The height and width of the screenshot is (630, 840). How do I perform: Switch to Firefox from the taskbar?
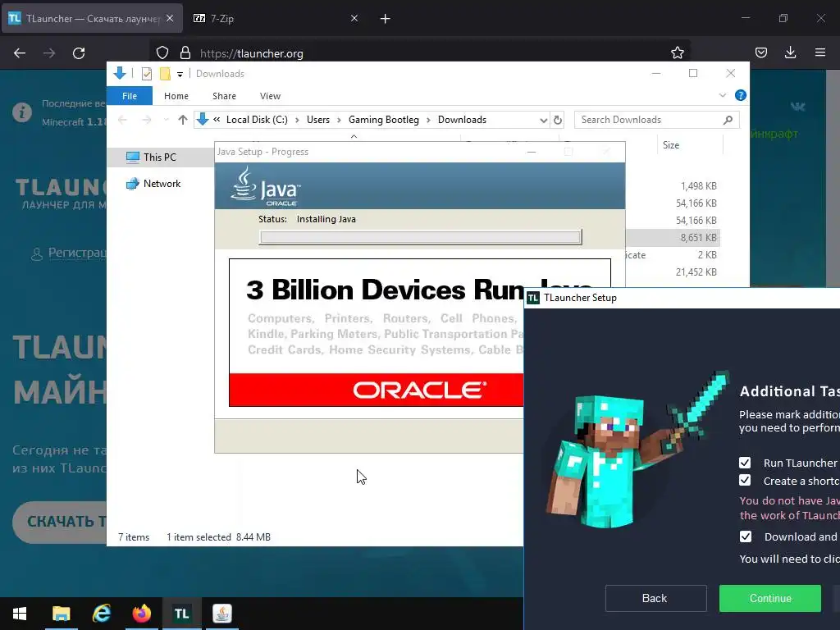click(141, 614)
